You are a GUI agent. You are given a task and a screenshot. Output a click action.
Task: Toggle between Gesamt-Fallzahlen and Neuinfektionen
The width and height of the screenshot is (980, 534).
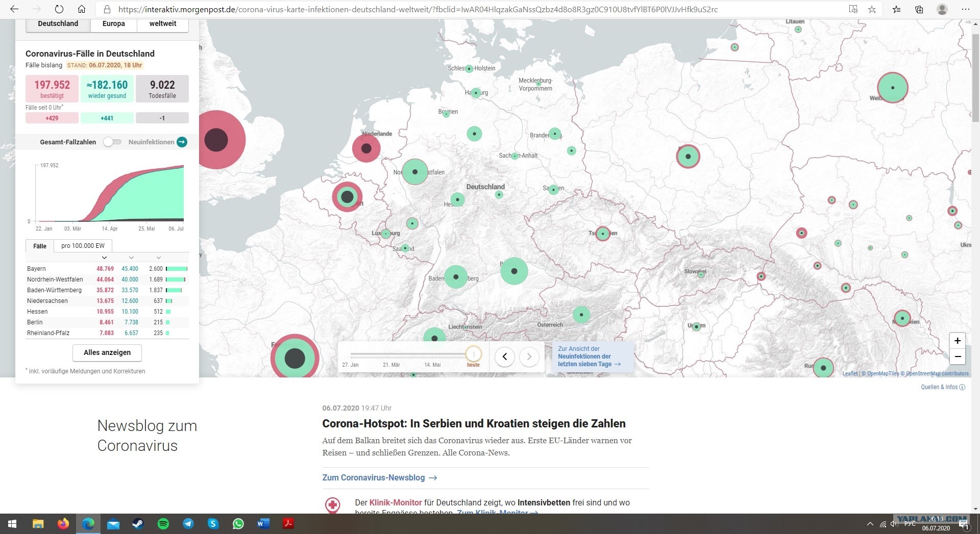pyautogui.click(x=112, y=142)
